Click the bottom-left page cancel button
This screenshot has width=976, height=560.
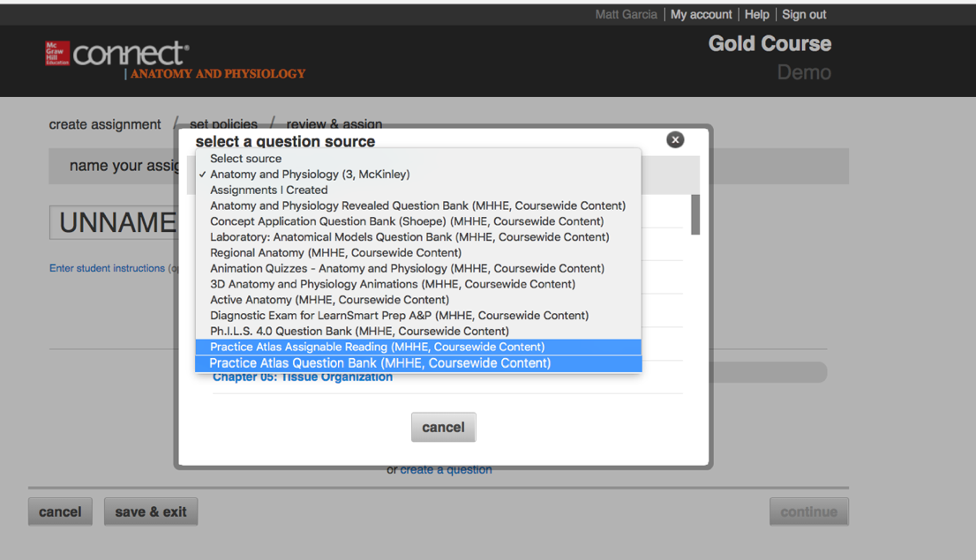60,512
